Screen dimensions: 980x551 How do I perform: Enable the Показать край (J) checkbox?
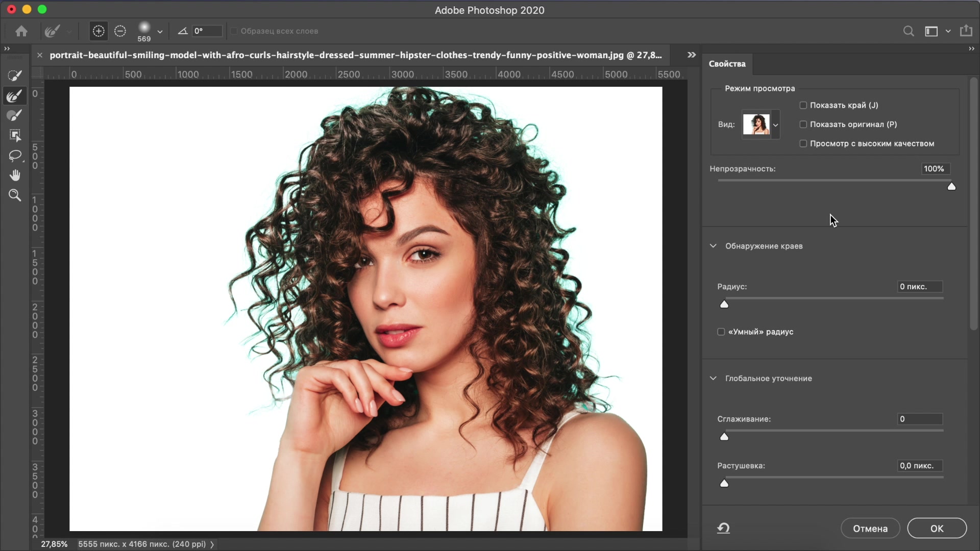click(803, 105)
